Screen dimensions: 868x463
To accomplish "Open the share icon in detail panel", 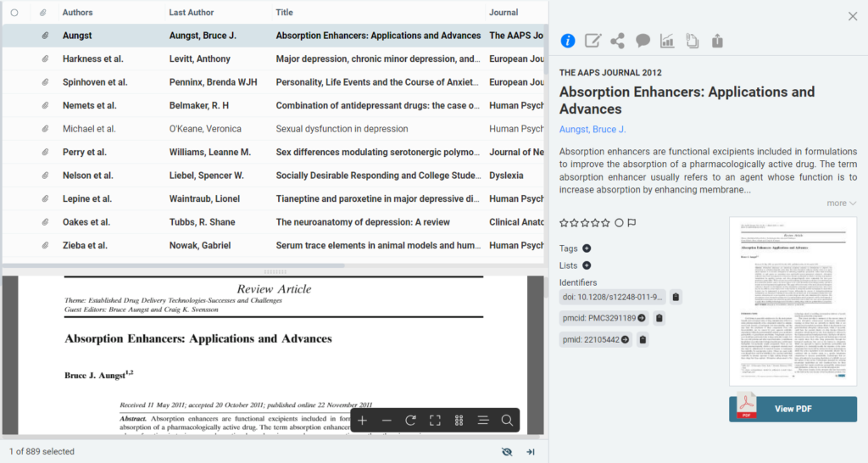I will click(x=617, y=41).
